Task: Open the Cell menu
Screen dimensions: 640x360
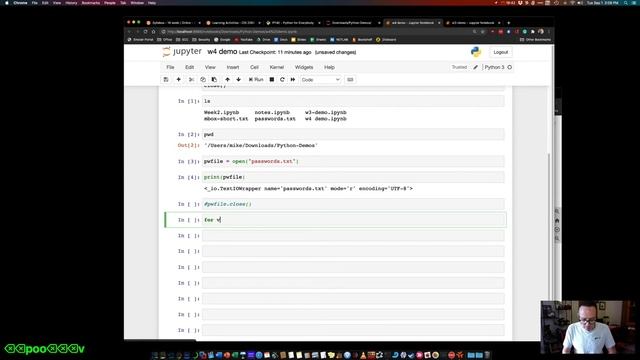Action: [x=254, y=67]
